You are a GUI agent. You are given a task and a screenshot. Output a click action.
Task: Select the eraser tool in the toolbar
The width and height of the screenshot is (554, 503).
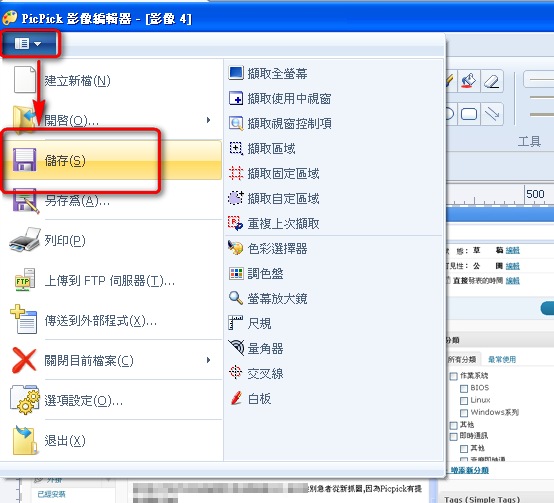click(x=491, y=82)
